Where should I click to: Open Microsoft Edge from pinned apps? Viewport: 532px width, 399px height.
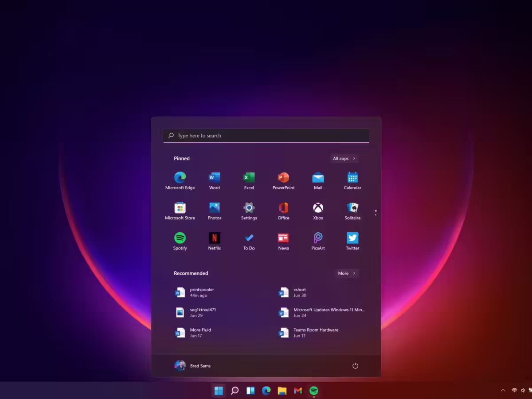tap(180, 181)
